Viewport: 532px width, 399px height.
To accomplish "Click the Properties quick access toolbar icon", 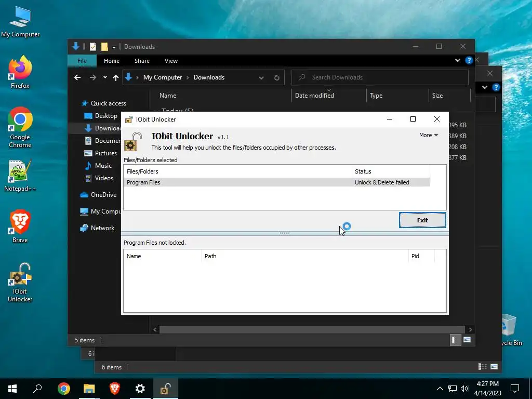I will [93, 46].
